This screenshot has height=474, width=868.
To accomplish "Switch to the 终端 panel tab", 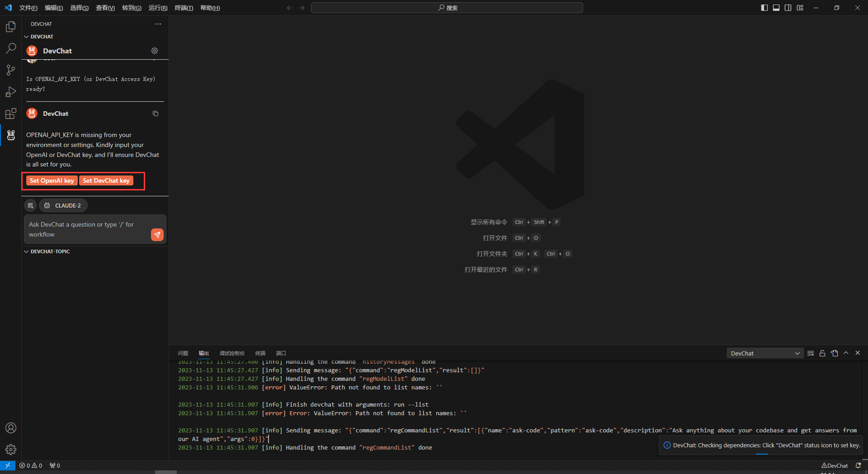I will click(x=260, y=353).
